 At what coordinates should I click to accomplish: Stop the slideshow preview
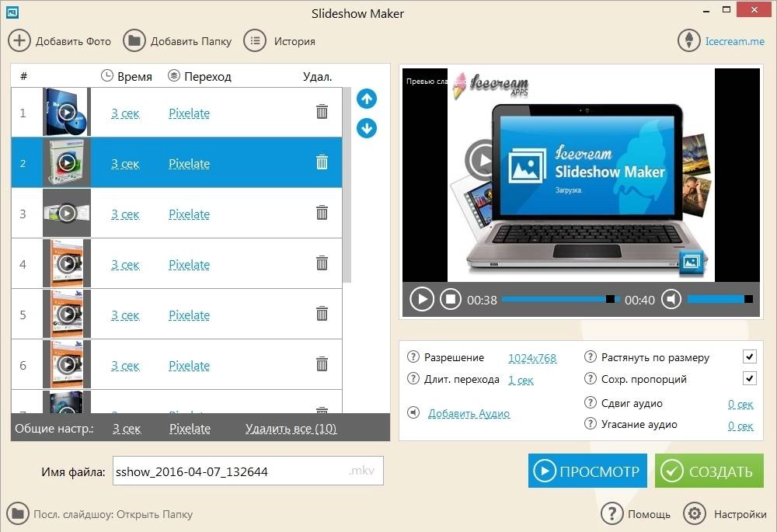click(451, 300)
